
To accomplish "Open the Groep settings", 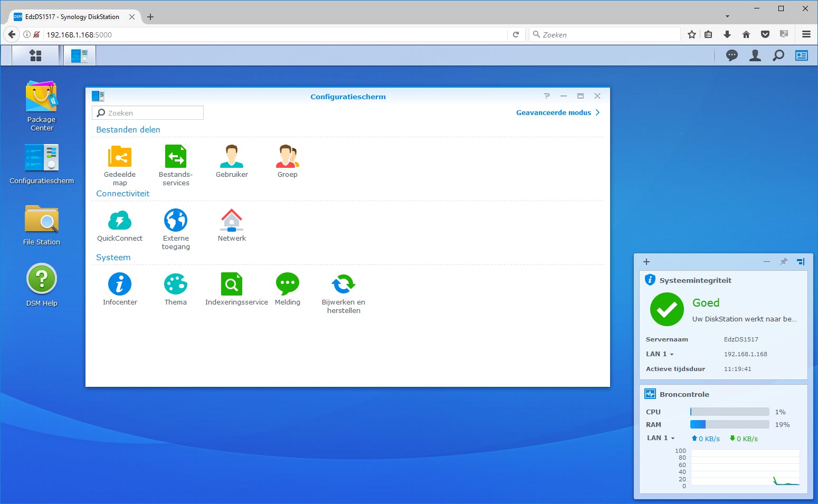I will tap(288, 161).
